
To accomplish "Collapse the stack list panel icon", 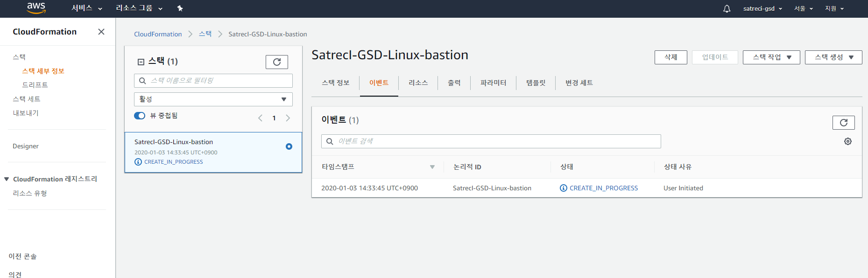I will 141,62.
